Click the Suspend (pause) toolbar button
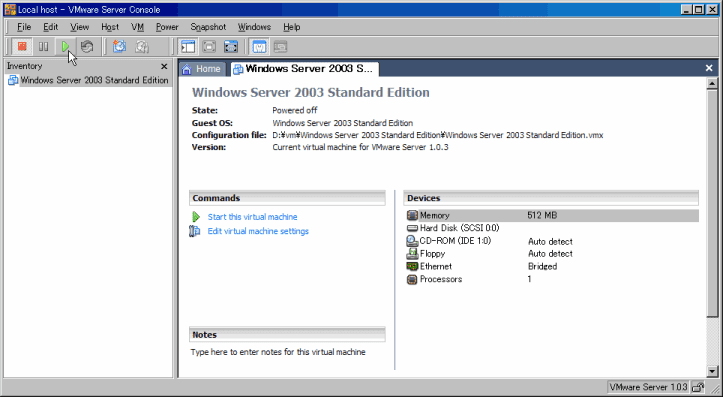Screen dimensions: 723x397 point(43,46)
